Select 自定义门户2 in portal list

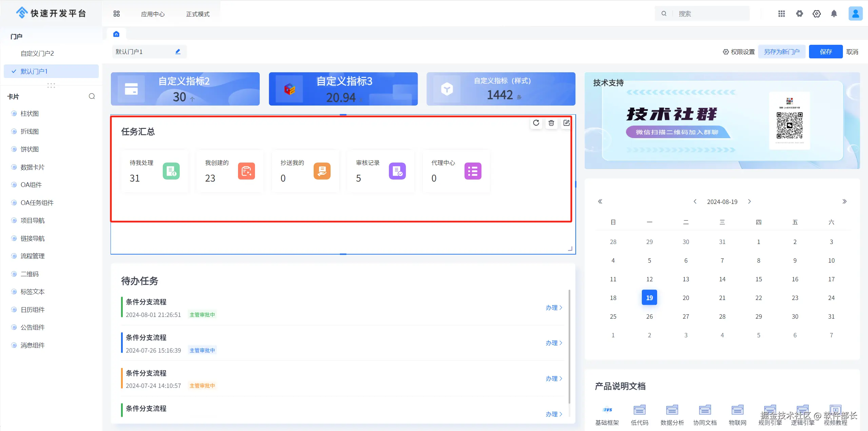37,53
